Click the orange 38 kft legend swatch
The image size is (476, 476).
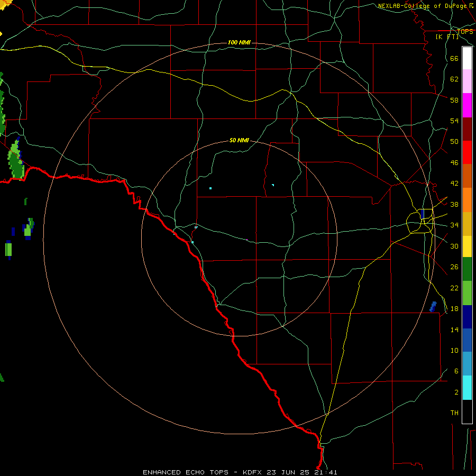[467, 200]
